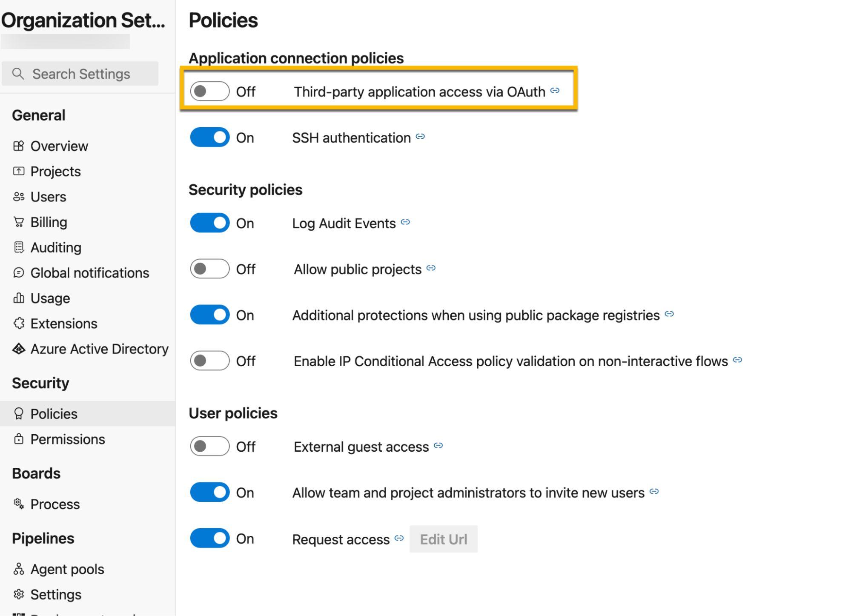Click the Projects icon under General
The image size is (851, 616).
(19, 171)
